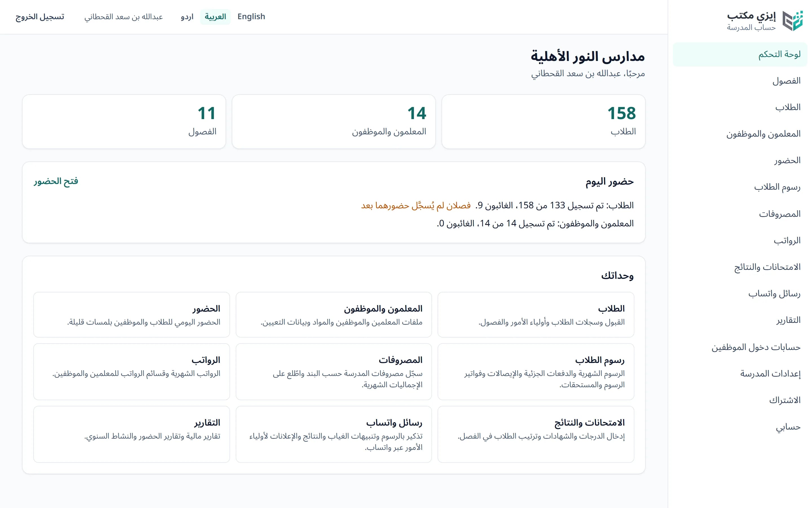Go to حسابات دخول الموظفين

pyautogui.click(x=740, y=347)
